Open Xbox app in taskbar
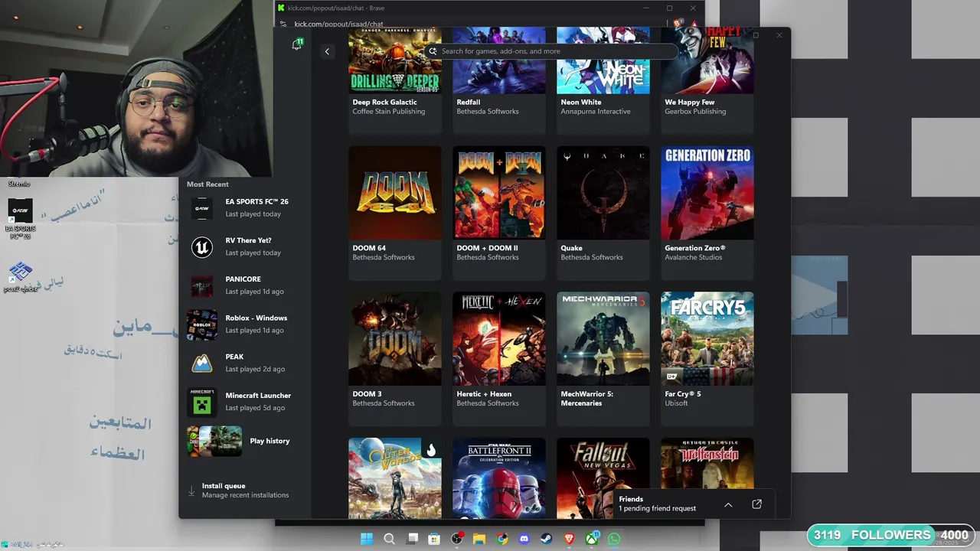The image size is (980, 551). coord(593,539)
